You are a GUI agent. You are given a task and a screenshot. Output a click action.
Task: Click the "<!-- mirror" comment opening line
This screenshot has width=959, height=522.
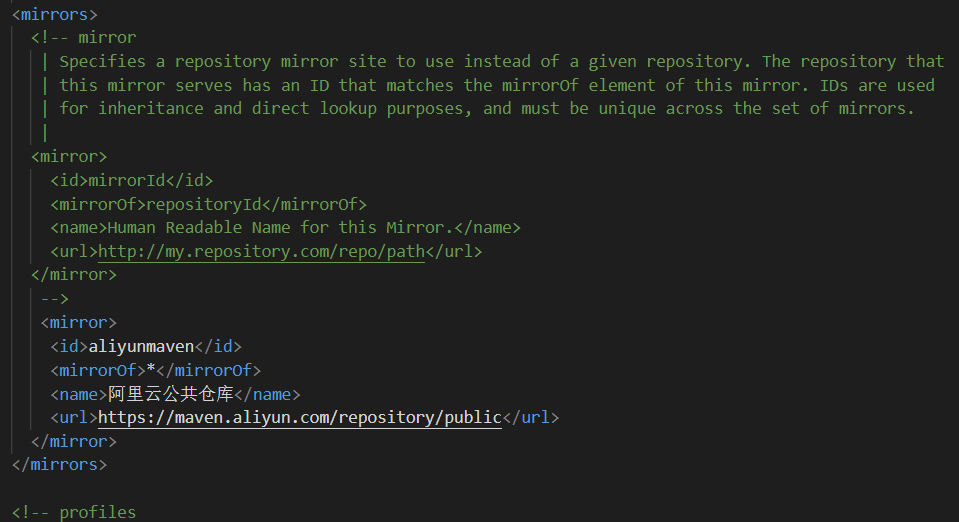[83, 38]
